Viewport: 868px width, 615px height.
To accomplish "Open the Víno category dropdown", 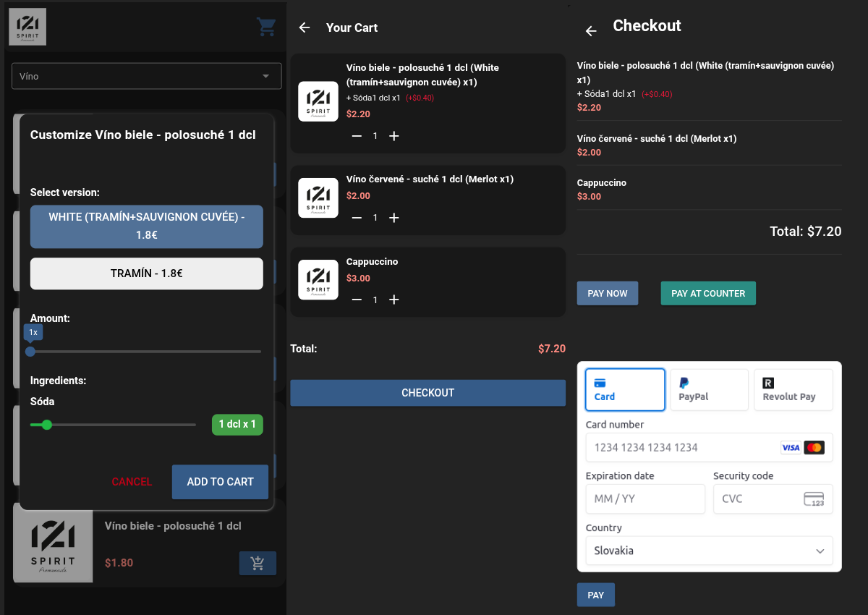I will coord(146,76).
